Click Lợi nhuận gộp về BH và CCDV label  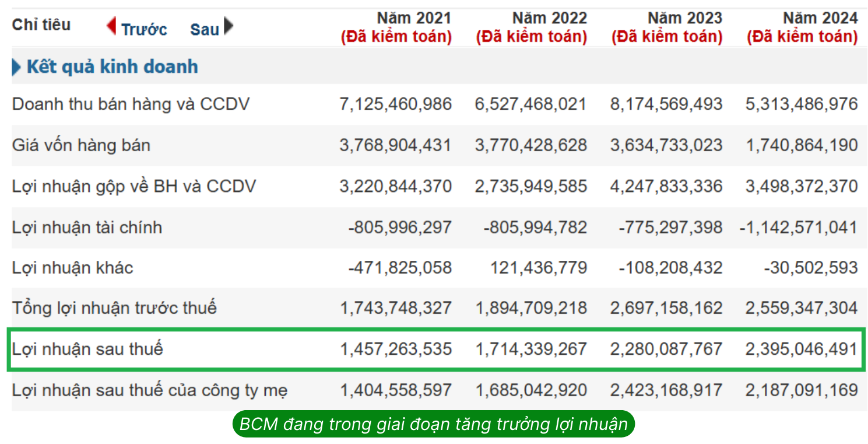tap(134, 186)
